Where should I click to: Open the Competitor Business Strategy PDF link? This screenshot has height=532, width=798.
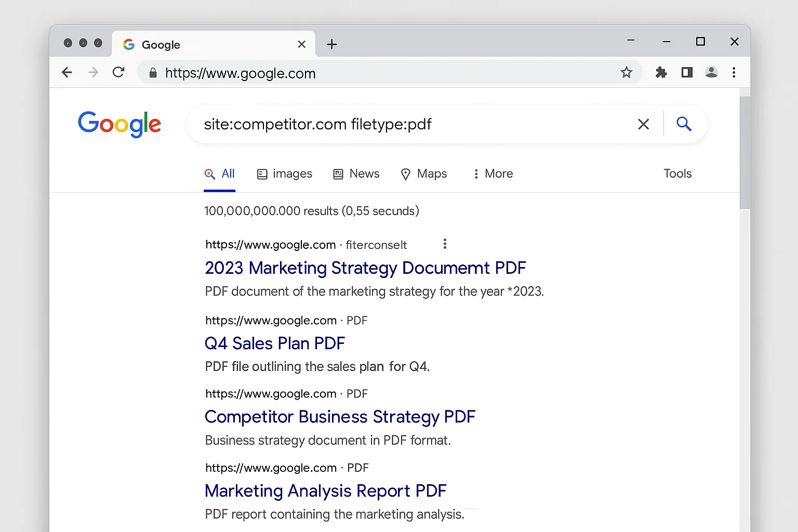pyautogui.click(x=340, y=417)
